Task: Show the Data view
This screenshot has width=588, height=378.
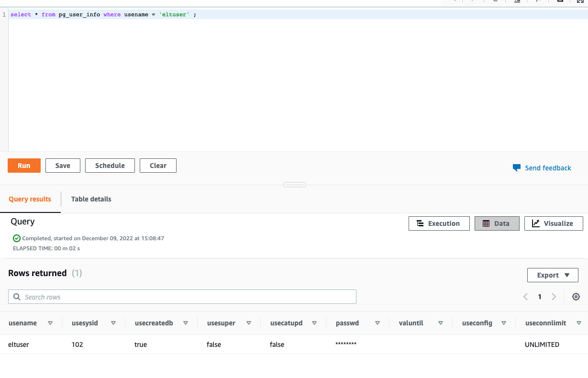Action: coord(497,223)
